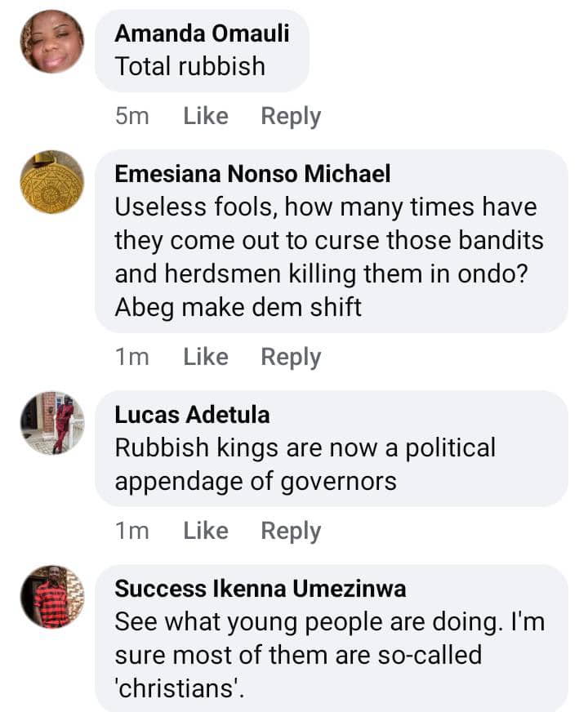This screenshot has height=712, width=588.
Task: Visit Emesiana Nonso Michael's profile name
Action: tap(252, 173)
